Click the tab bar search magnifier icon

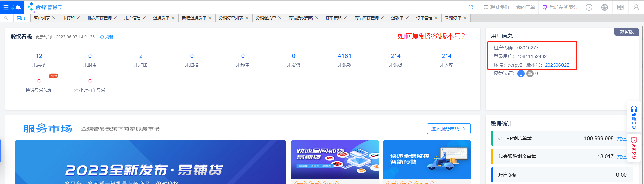6,18
